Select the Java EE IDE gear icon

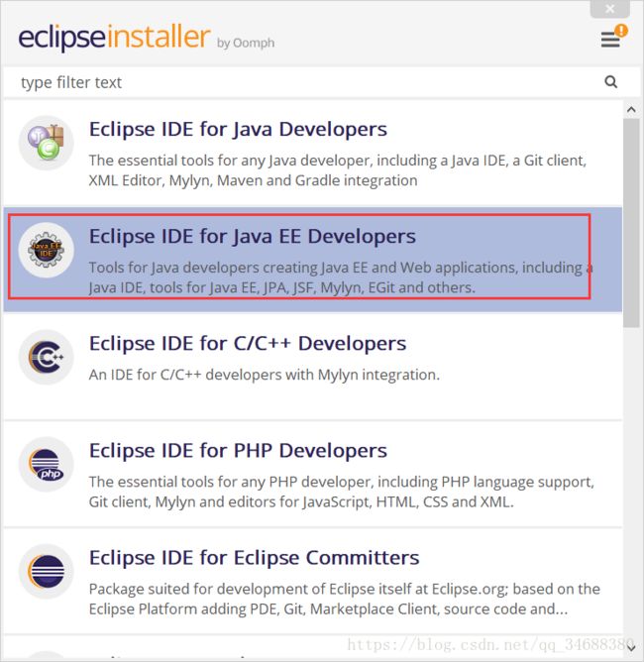pos(46,250)
